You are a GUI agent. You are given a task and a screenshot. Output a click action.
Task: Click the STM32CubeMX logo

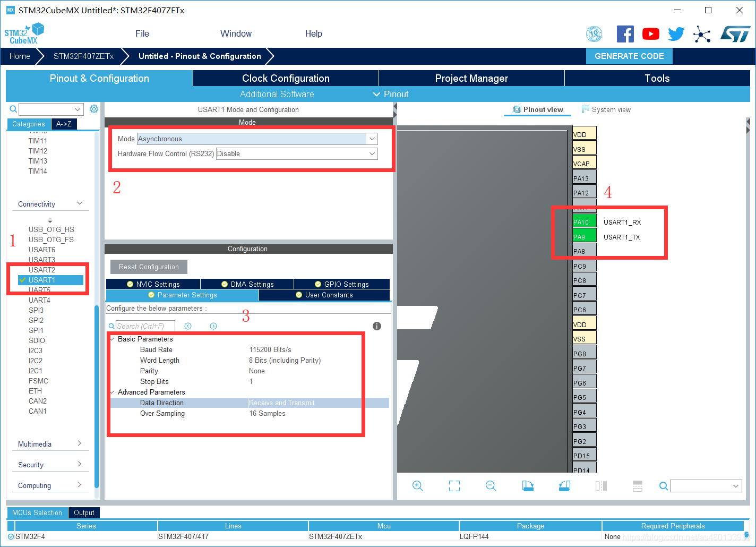tap(24, 34)
